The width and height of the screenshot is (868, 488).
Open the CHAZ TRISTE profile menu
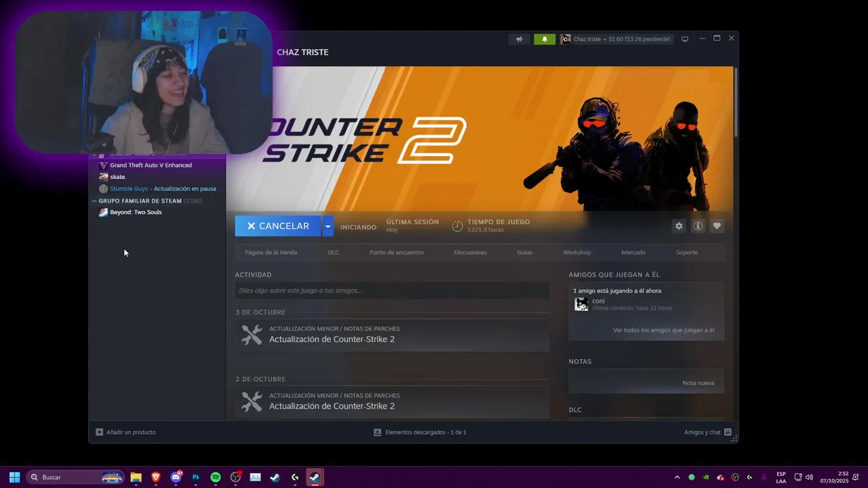[x=302, y=52]
